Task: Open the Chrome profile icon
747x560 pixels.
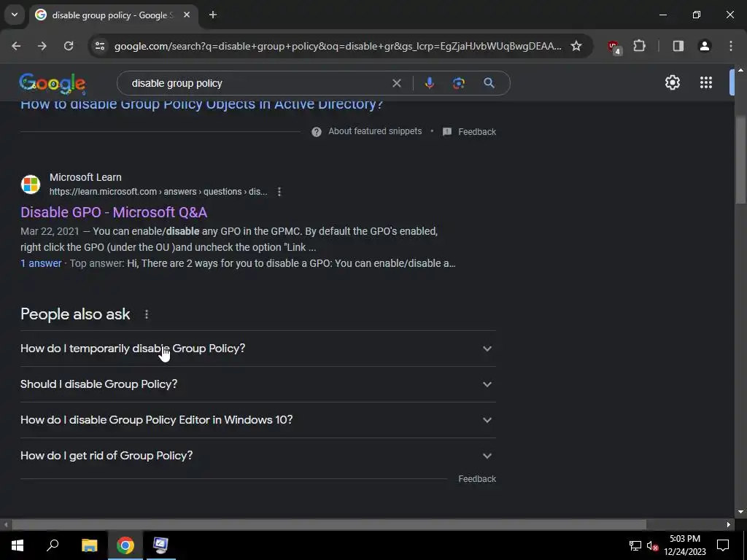Action: click(x=704, y=46)
